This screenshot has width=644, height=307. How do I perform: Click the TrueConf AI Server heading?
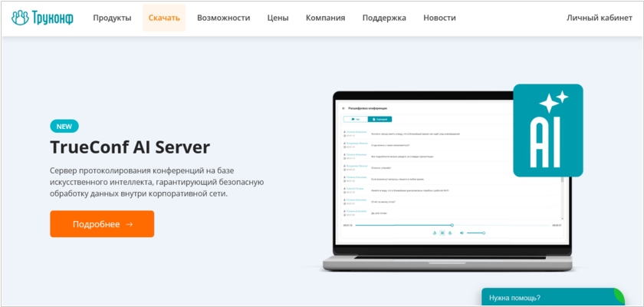coord(130,147)
